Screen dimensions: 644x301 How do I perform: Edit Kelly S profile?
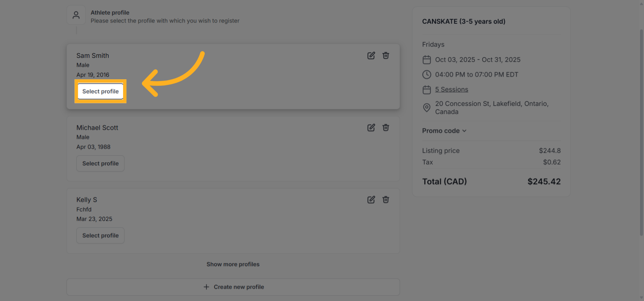point(371,200)
